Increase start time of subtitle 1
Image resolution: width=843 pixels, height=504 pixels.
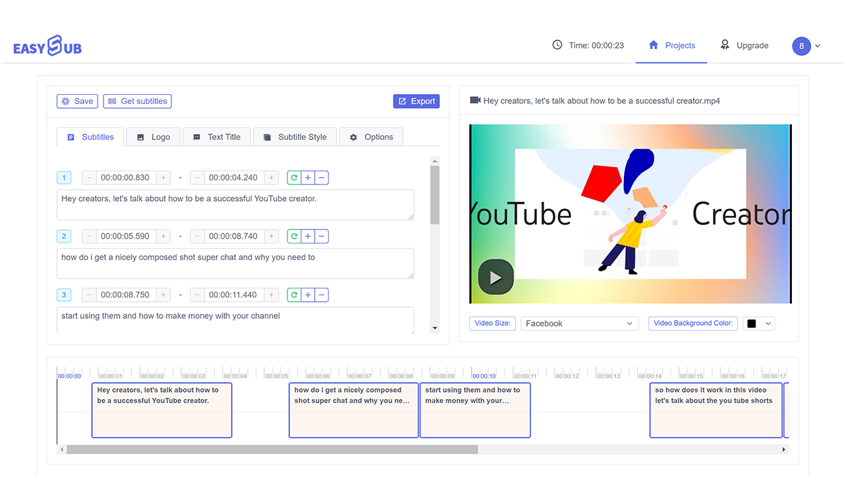163,178
